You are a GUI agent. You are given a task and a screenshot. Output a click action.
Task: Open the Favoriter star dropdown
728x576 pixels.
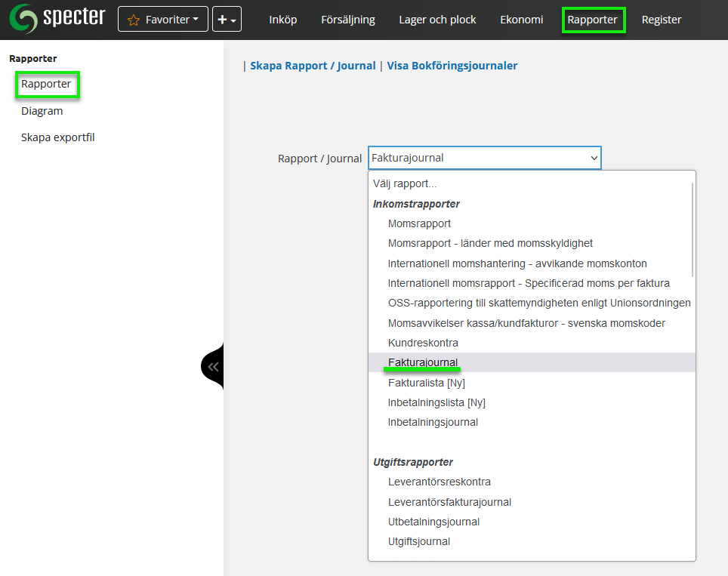162,20
